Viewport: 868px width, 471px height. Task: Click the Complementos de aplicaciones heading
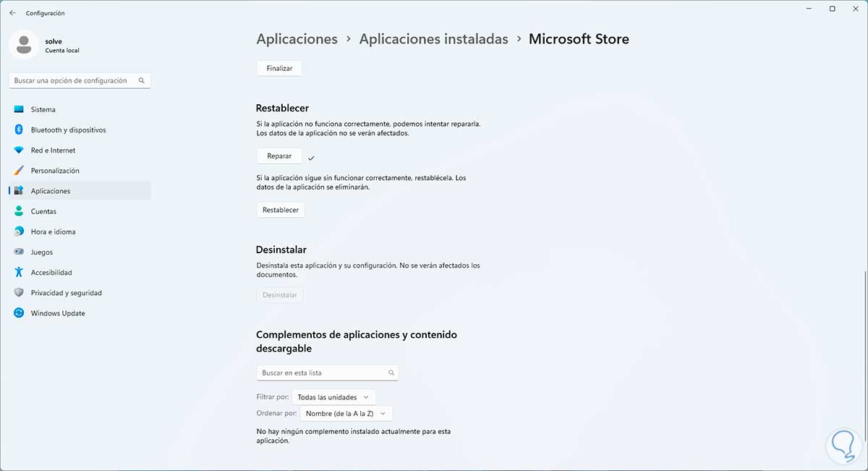pos(357,341)
